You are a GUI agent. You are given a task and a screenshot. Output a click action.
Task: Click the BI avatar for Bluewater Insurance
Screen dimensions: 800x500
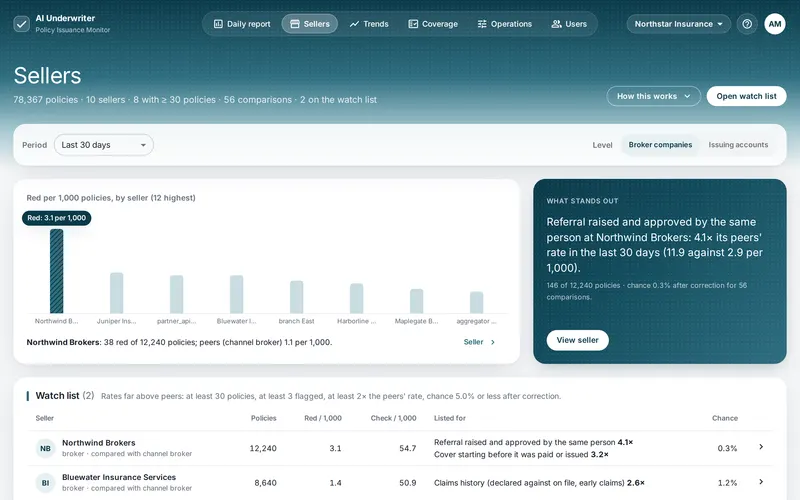pyautogui.click(x=45, y=483)
